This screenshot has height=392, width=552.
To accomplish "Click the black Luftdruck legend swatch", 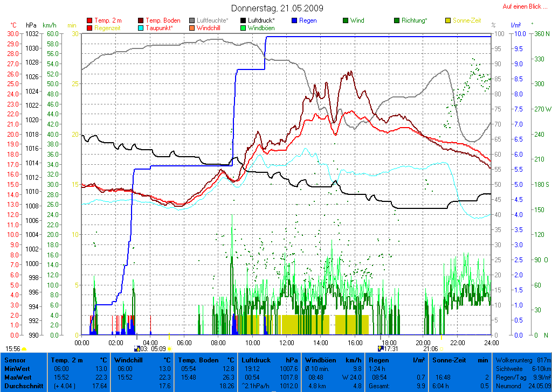I will pos(244,20).
